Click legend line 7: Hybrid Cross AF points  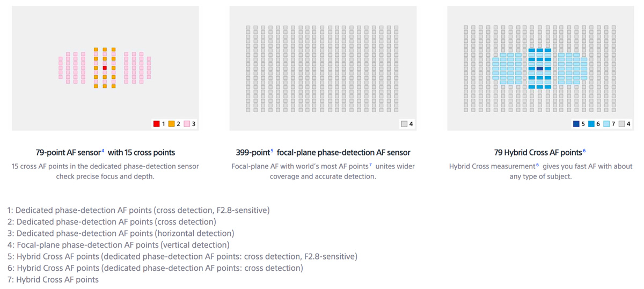(53, 280)
